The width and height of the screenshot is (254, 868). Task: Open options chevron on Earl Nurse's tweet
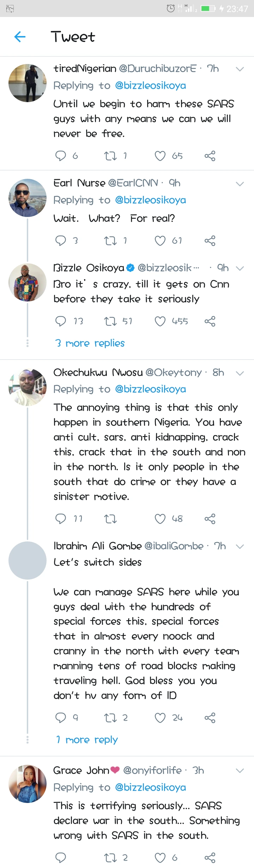point(240,184)
